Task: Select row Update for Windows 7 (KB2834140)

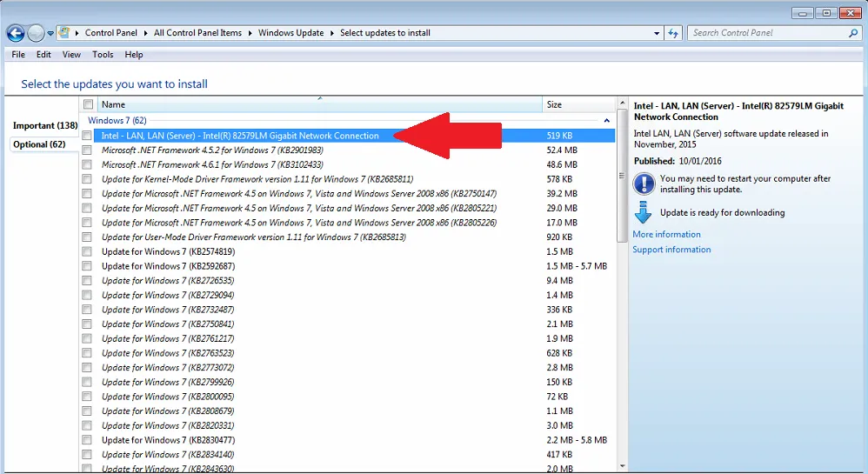Action: [354, 455]
